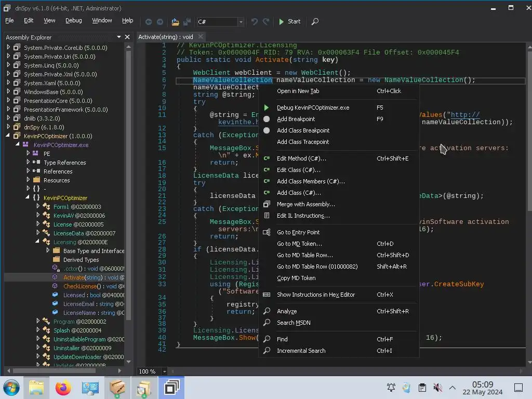Open the 100 % zoom dropdown
The width and height of the screenshot is (532, 399).
[x=164, y=371]
